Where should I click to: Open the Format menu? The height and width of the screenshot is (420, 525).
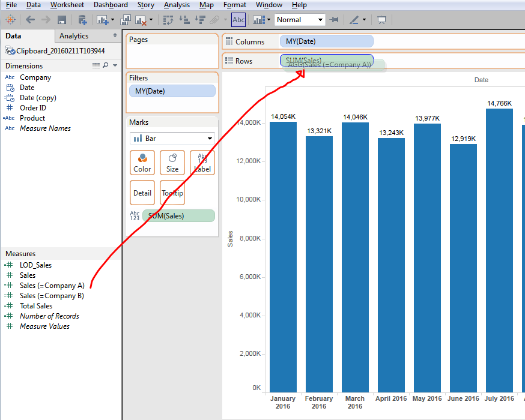(235, 5)
